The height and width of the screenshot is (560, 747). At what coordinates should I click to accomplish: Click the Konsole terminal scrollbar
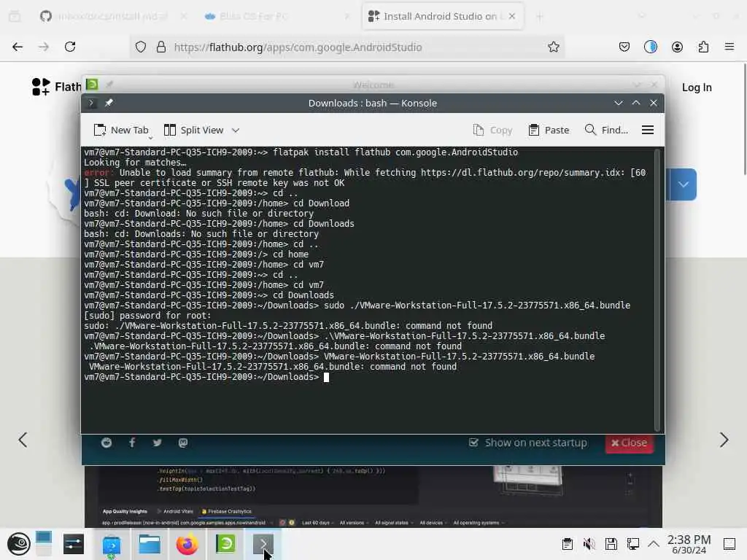657,289
